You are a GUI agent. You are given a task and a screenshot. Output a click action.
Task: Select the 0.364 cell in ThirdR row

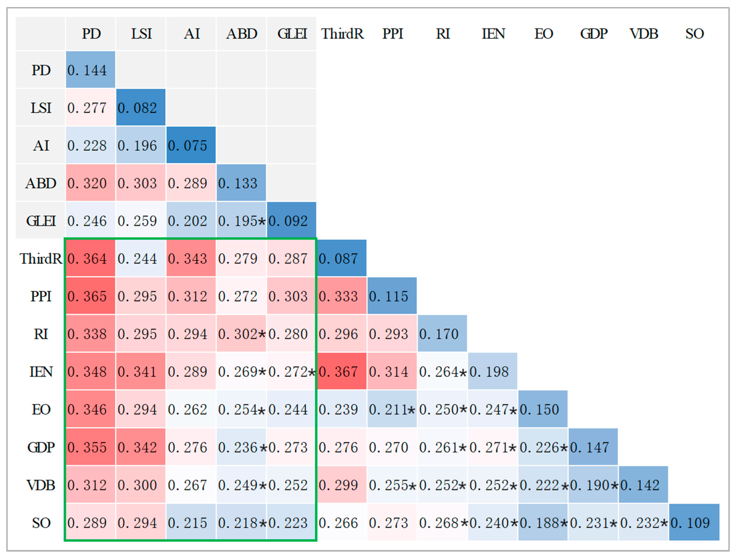tap(90, 259)
